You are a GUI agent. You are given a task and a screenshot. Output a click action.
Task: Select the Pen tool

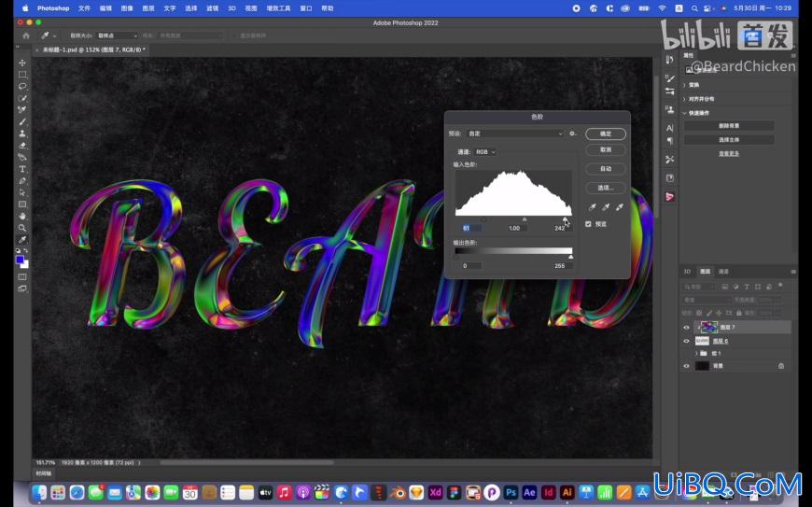[x=22, y=181]
